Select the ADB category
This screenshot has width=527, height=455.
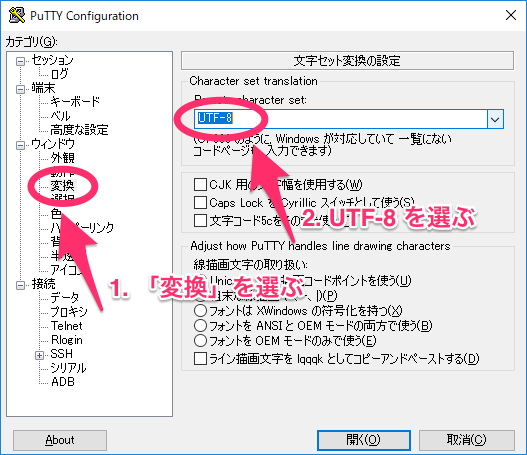pos(63,382)
